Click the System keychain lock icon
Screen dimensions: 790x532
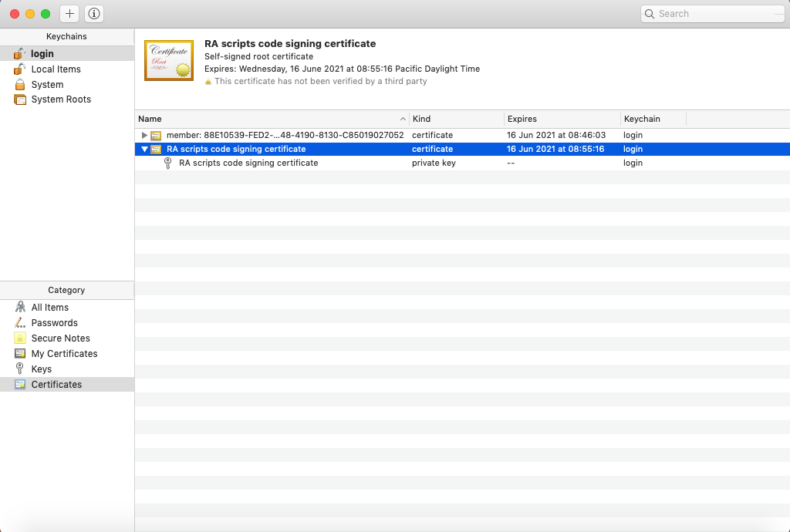click(x=20, y=85)
